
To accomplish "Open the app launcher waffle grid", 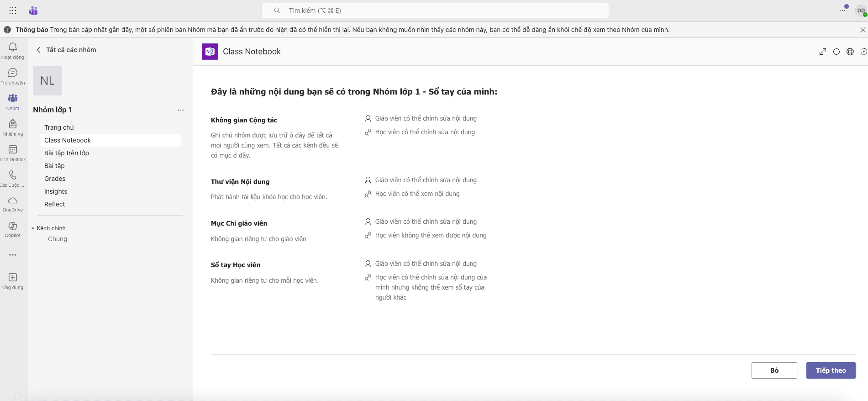I will [x=13, y=11].
